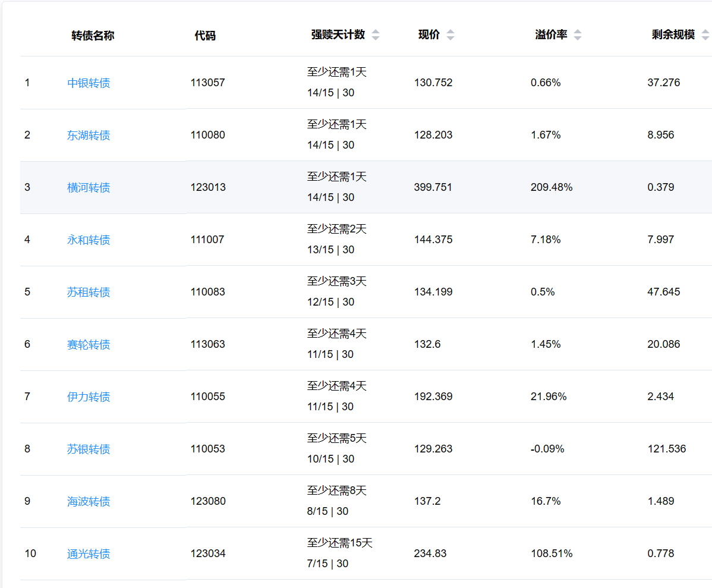
Task: Select the 399.751 price cell
Action: (x=433, y=187)
